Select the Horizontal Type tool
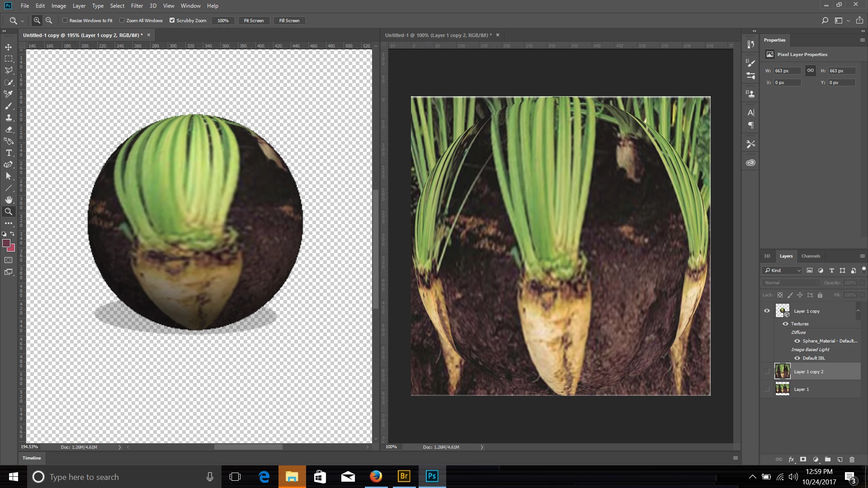 [8, 153]
